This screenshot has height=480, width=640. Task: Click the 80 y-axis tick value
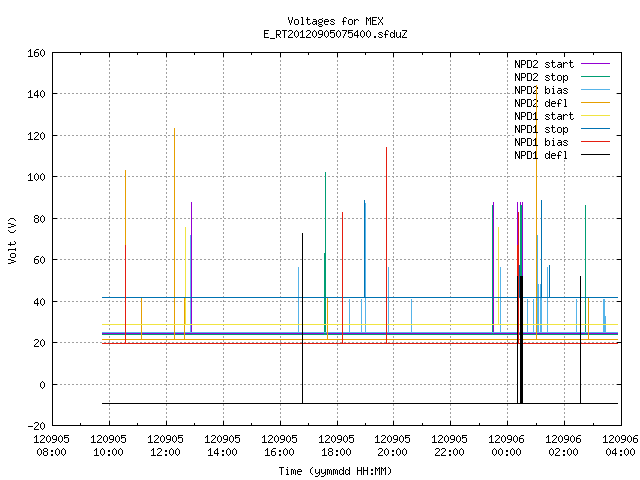(x=39, y=219)
